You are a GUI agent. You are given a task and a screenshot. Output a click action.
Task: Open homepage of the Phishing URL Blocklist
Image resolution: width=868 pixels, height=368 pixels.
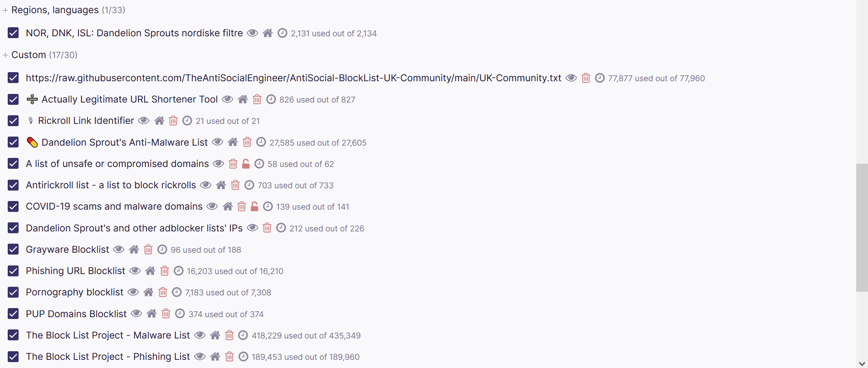(150, 270)
